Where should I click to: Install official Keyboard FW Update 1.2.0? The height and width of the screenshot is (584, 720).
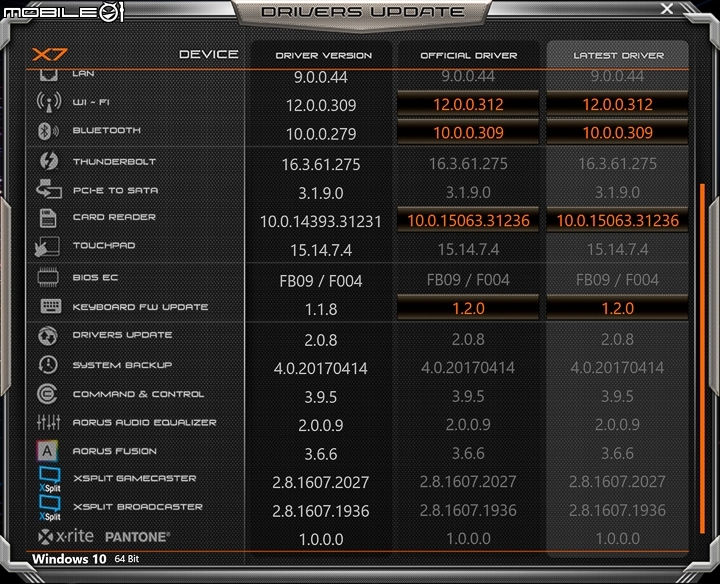coord(468,308)
